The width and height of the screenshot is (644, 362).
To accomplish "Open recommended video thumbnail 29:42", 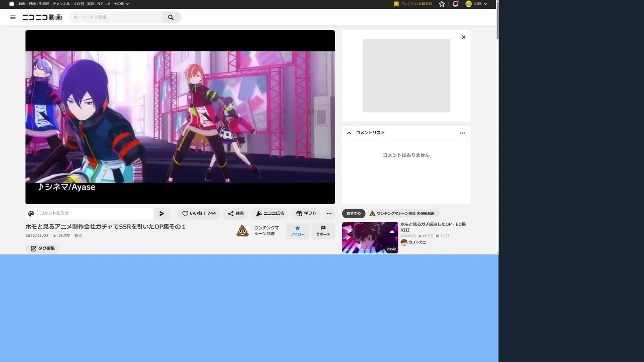I will (370, 237).
